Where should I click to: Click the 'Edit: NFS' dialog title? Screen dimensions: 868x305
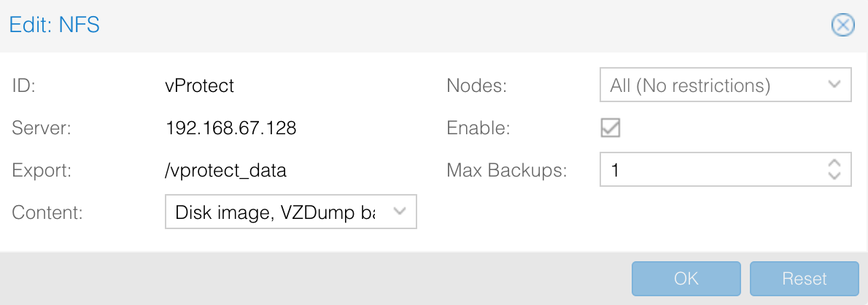coord(54,26)
